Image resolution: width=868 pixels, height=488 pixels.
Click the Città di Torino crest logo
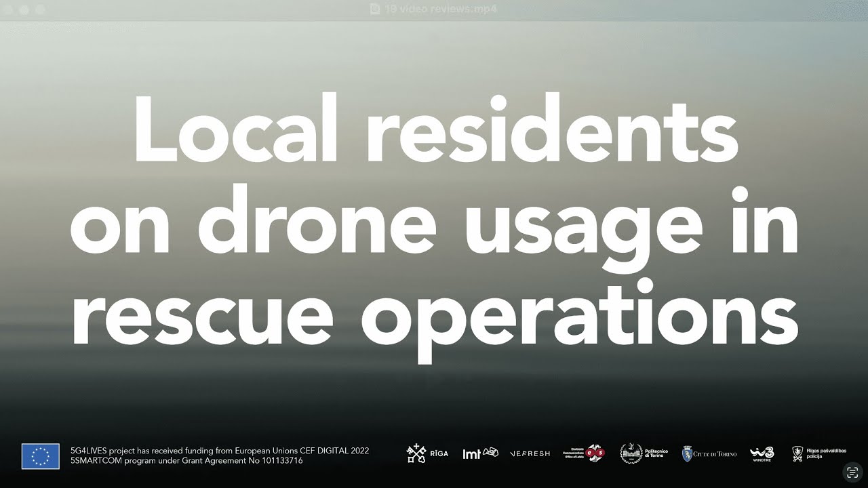[x=709, y=453]
